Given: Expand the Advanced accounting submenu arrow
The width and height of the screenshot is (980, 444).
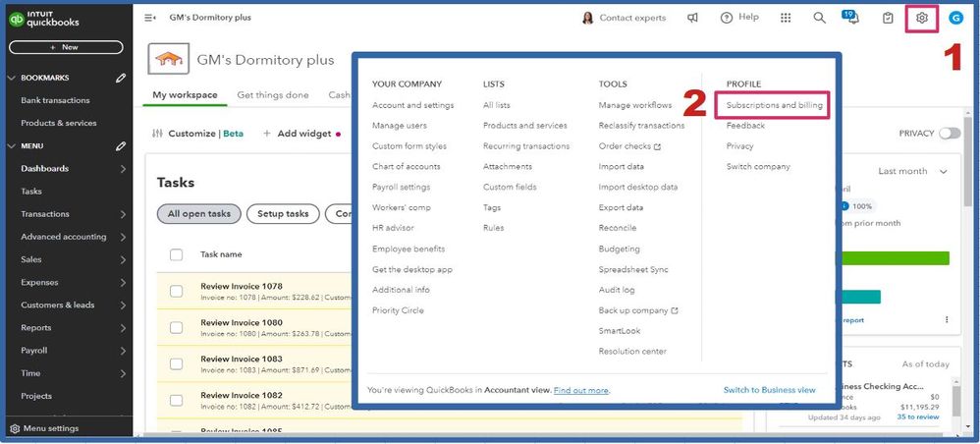Looking at the screenshot, I should 123,237.
